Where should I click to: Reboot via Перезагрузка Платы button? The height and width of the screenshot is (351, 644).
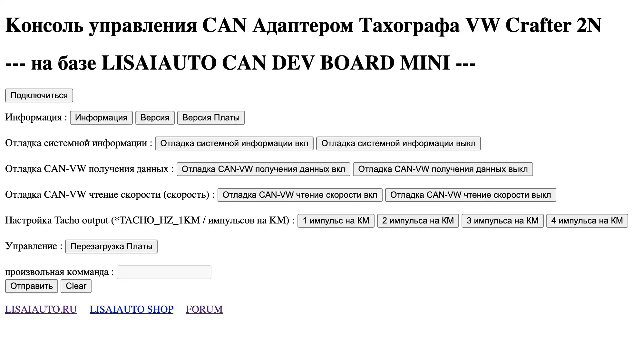tap(111, 247)
